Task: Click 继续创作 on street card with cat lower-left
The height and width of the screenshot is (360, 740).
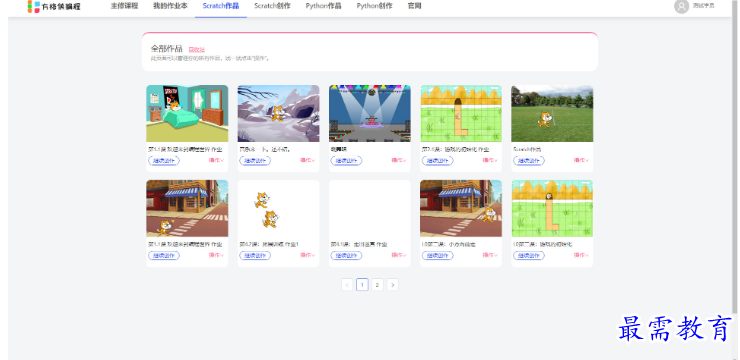Action: (164, 255)
